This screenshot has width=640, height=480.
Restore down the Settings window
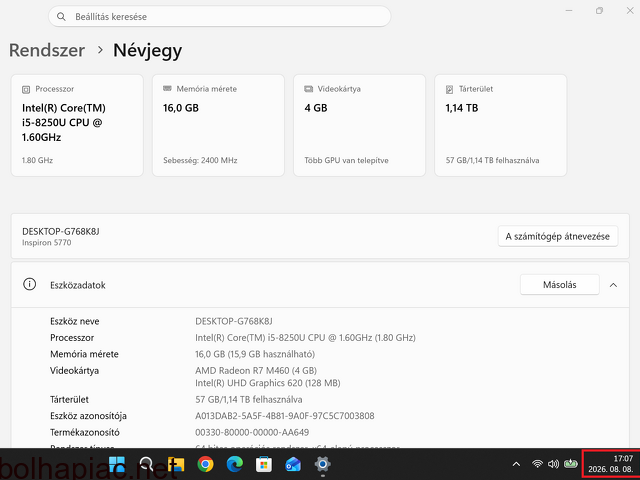pos(599,11)
